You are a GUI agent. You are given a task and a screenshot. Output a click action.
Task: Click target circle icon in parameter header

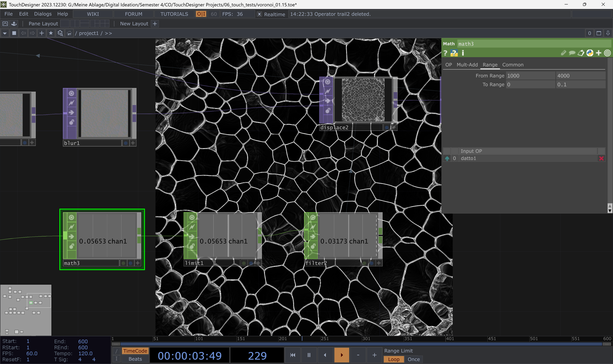click(x=607, y=53)
